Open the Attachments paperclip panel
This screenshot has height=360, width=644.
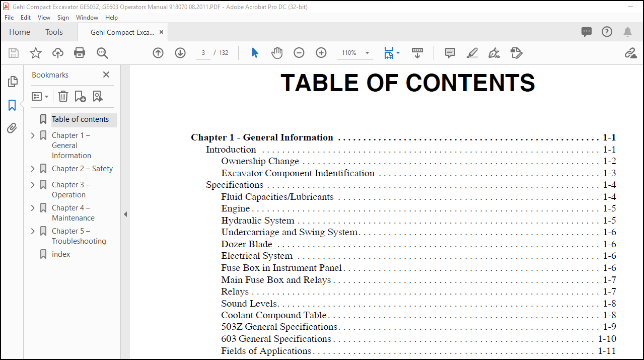coord(12,128)
